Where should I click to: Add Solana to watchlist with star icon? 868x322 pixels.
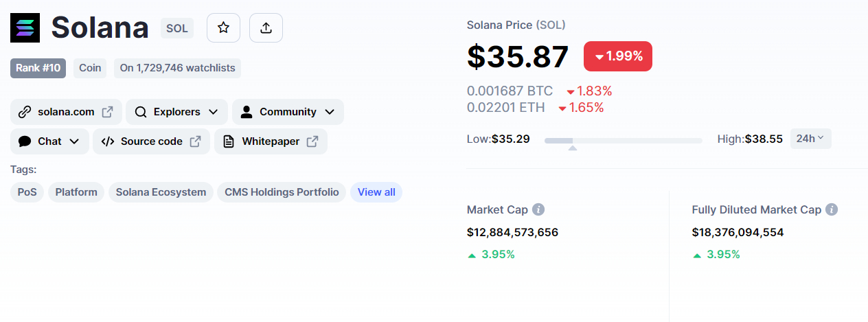point(223,27)
